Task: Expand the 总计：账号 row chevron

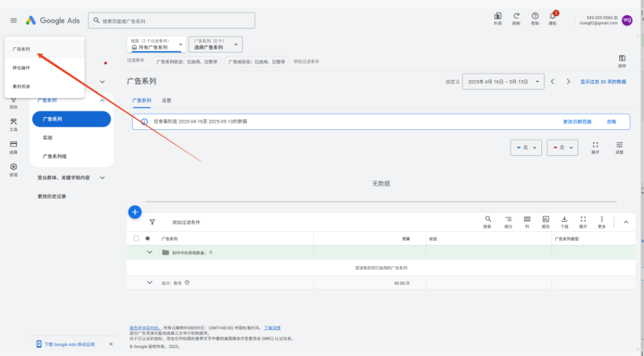Action: click(149, 283)
